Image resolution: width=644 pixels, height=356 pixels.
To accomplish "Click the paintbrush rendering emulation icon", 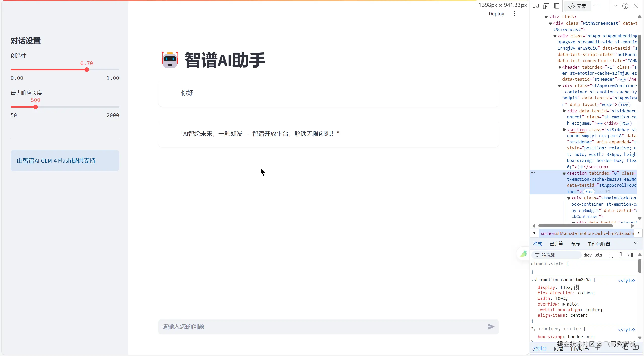I will (x=620, y=255).
